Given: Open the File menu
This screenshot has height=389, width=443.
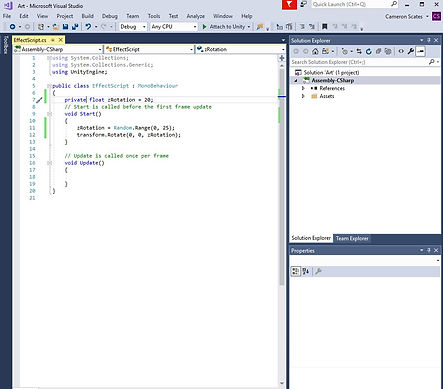Looking at the screenshot, I should pyautogui.click(x=7, y=16).
